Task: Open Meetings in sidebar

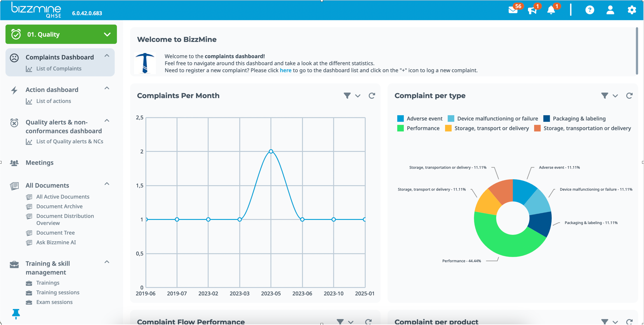Action: (39, 163)
